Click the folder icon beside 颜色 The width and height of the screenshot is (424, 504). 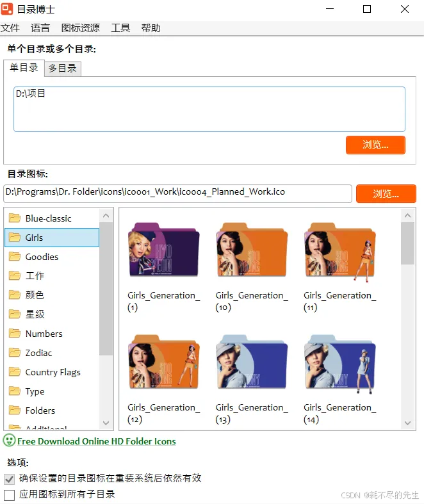pyautogui.click(x=15, y=295)
